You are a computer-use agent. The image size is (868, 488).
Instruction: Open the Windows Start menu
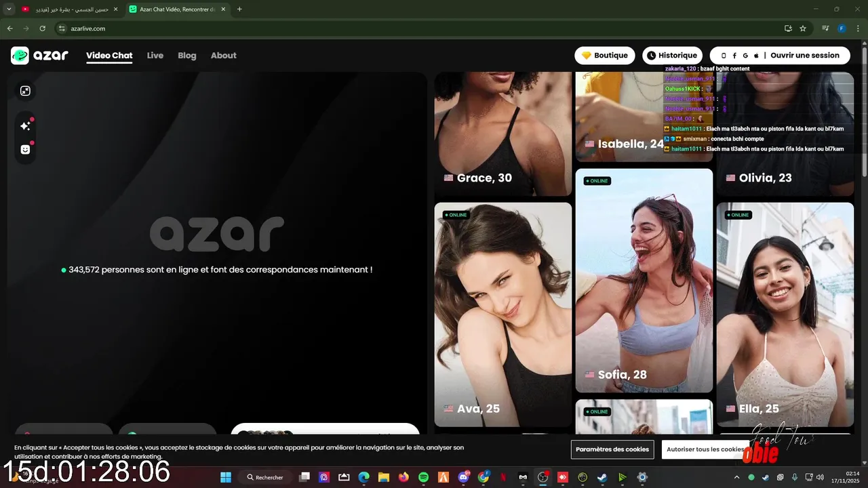[x=226, y=477]
